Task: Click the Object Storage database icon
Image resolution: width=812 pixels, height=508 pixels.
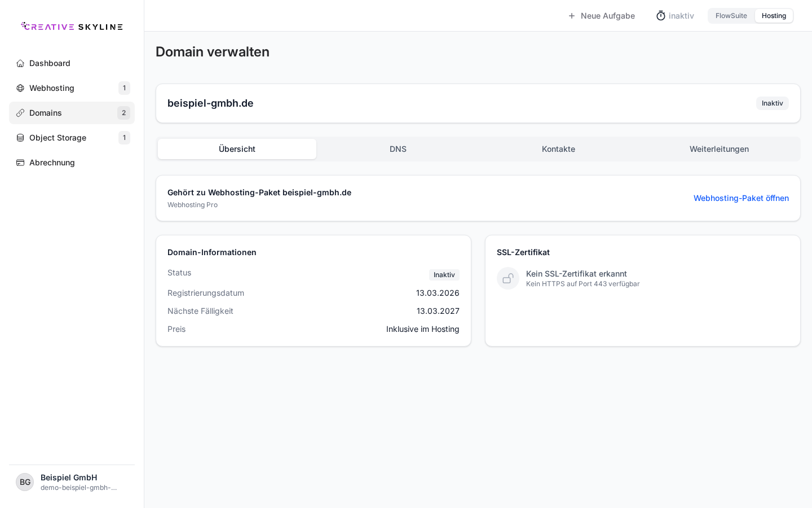Action: (20, 138)
